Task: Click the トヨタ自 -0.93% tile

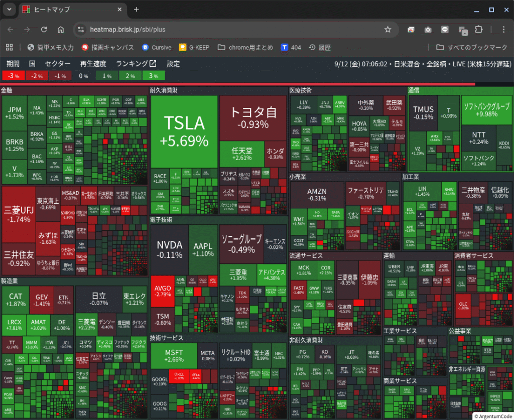Action: pyautogui.click(x=253, y=118)
